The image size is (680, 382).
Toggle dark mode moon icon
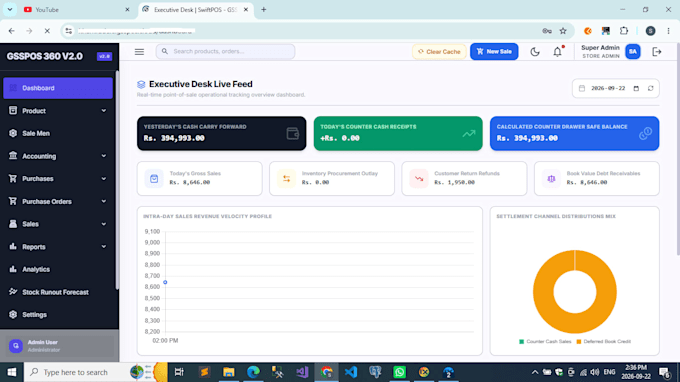tap(535, 52)
